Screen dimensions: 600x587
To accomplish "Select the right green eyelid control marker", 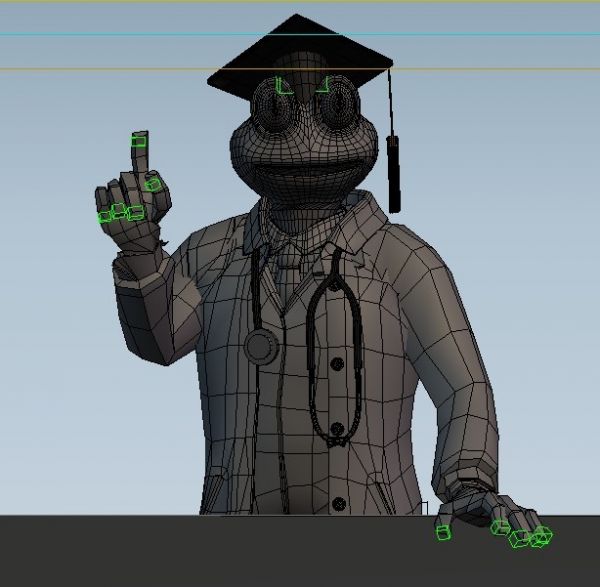I will coord(322,87).
